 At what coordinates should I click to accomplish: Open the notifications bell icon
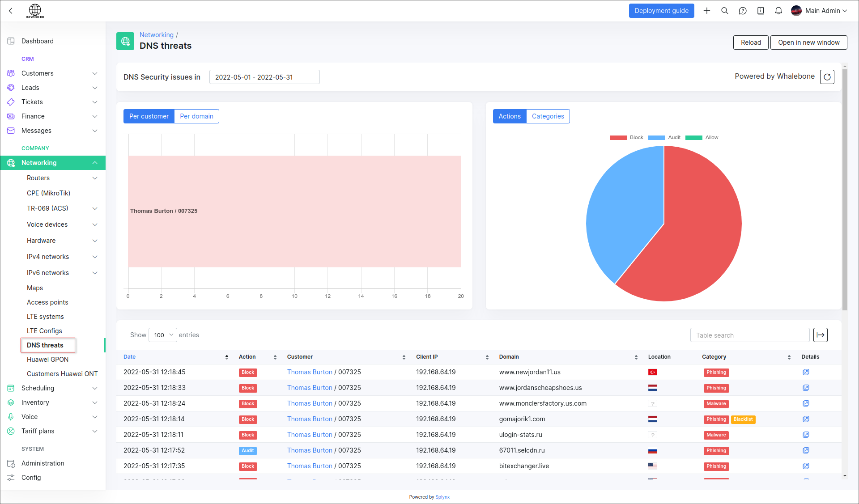[778, 11]
